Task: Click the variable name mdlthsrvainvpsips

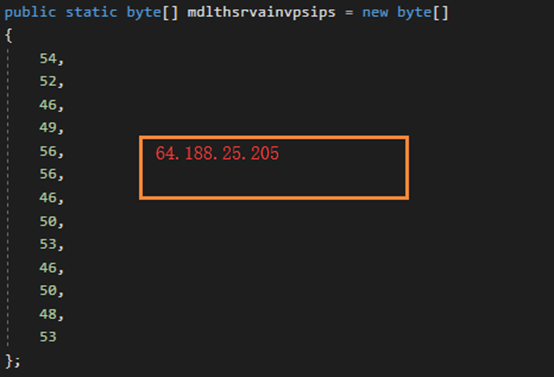Action: tap(261, 12)
